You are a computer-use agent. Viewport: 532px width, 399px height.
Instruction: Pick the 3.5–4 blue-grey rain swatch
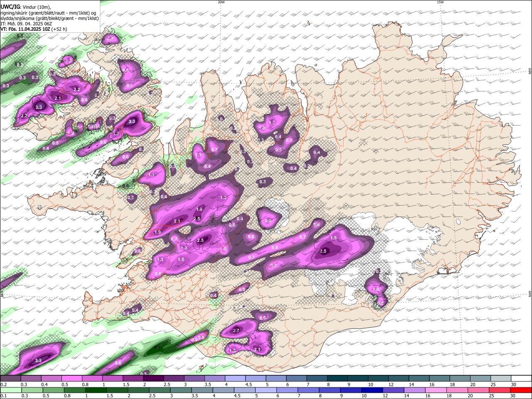click(x=202, y=390)
